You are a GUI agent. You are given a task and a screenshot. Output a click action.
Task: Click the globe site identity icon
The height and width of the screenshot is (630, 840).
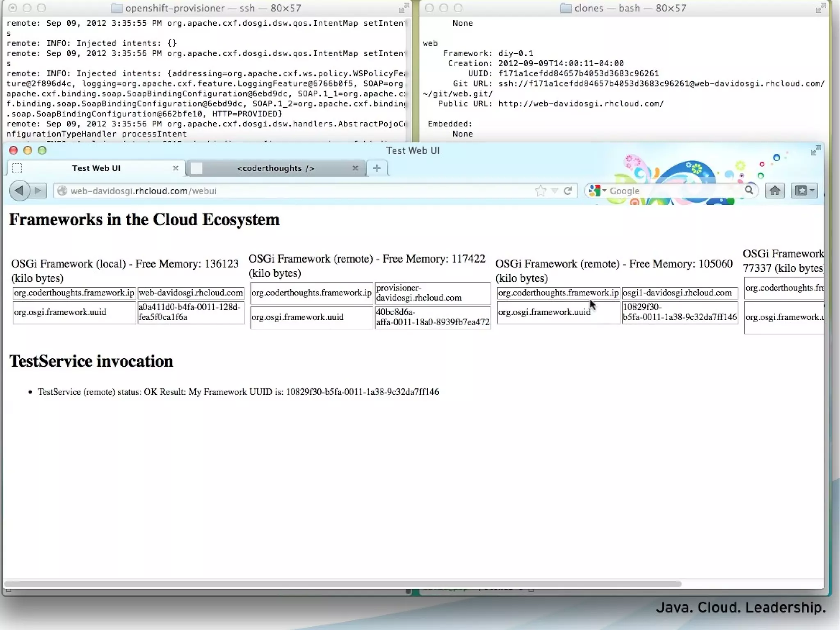point(62,190)
